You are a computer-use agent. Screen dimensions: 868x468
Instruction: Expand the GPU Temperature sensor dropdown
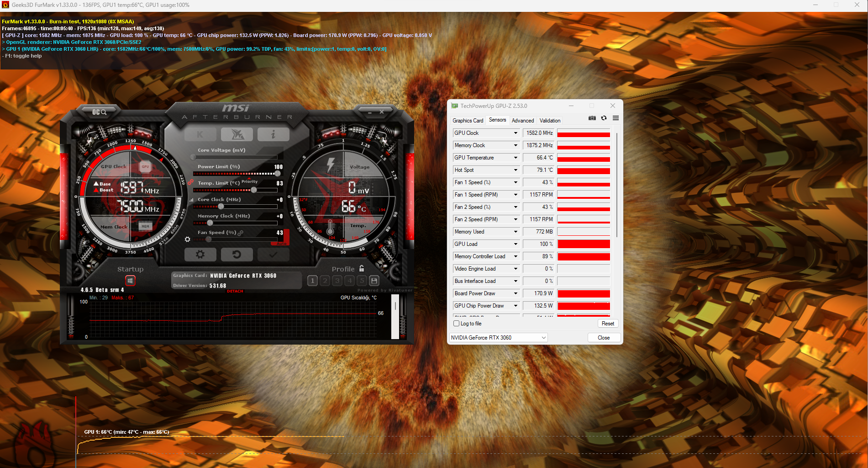click(x=516, y=158)
